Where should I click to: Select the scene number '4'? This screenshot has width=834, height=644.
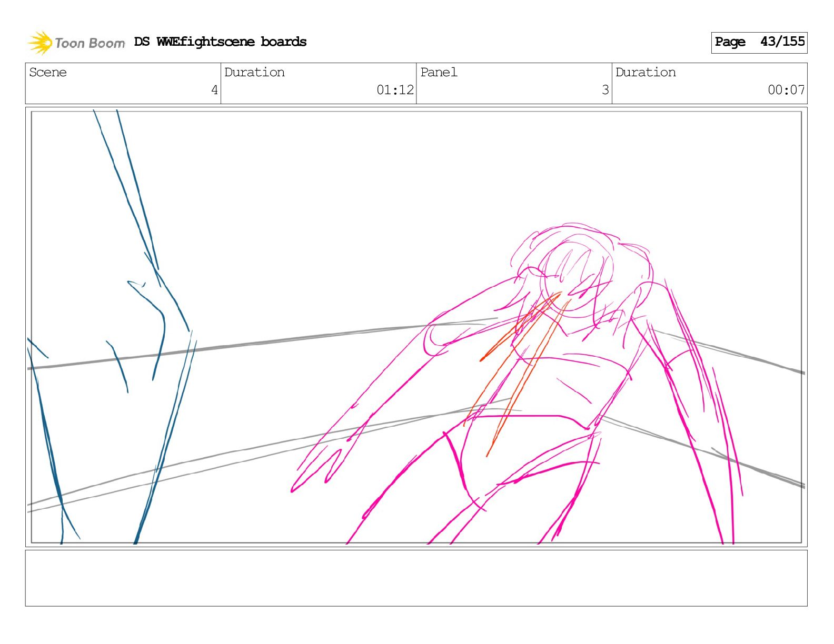point(214,90)
